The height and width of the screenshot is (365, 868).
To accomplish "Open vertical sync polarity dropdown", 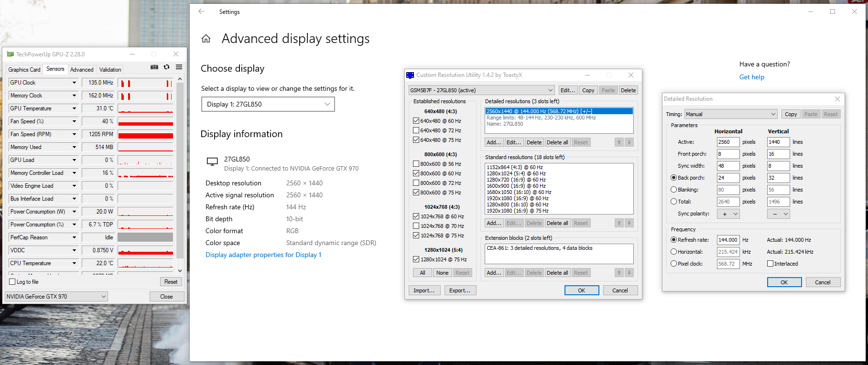I will [779, 214].
